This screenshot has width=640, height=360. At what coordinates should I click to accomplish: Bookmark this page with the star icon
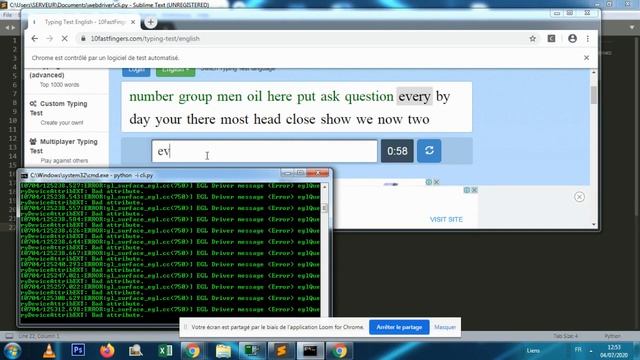[533, 38]
